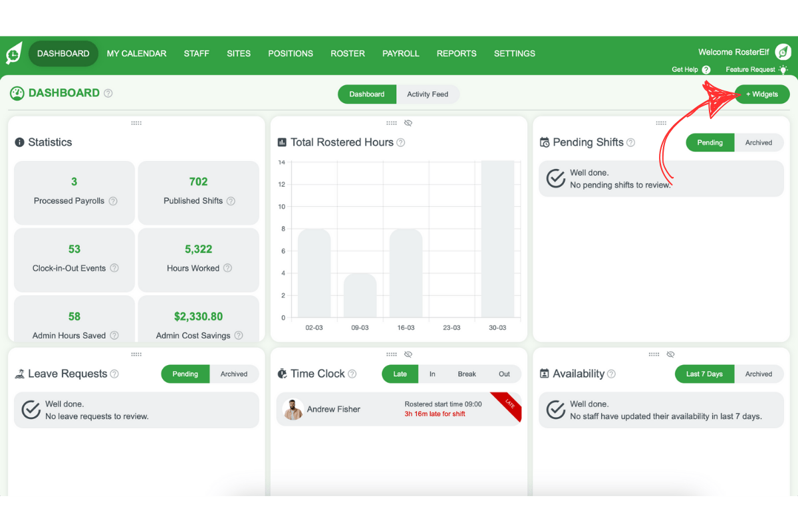The width and height of the screenshot is (798, 532).
Task: Click the Statistics info icon
Action: pyautogui.click(x=19, y=142)
